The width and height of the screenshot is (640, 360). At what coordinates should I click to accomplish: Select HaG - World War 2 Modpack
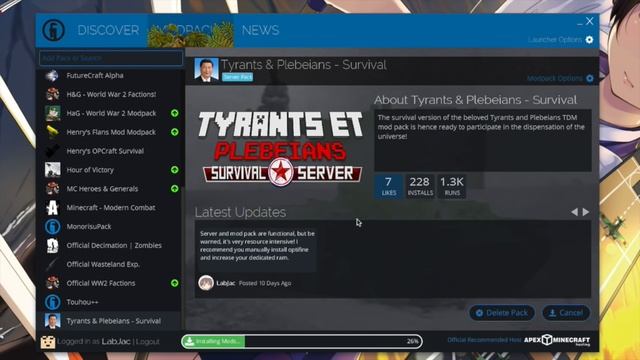110,113
